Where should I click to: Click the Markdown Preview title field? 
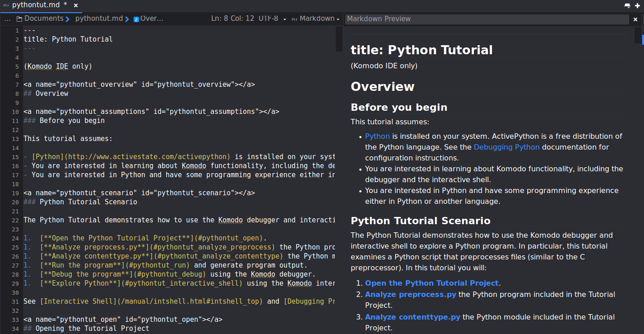tap(486, 19)
